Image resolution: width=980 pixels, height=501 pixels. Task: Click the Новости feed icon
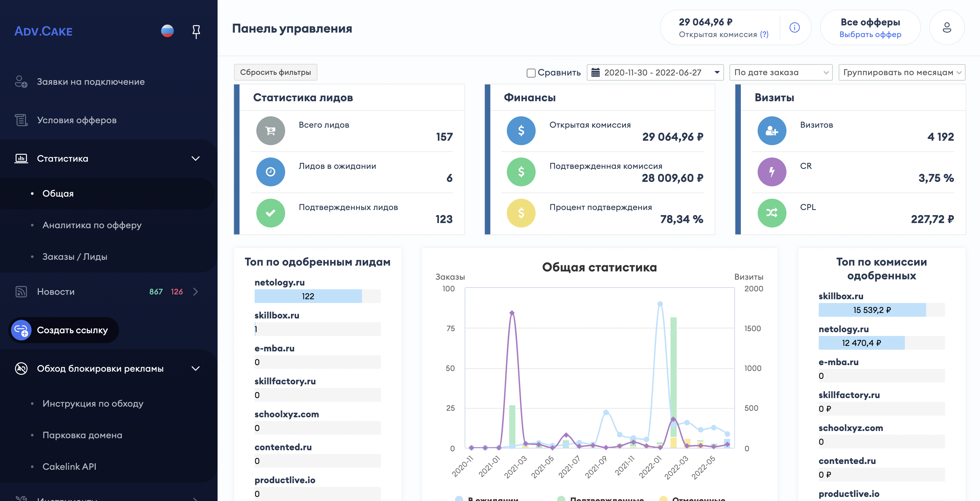click(21, 292)
